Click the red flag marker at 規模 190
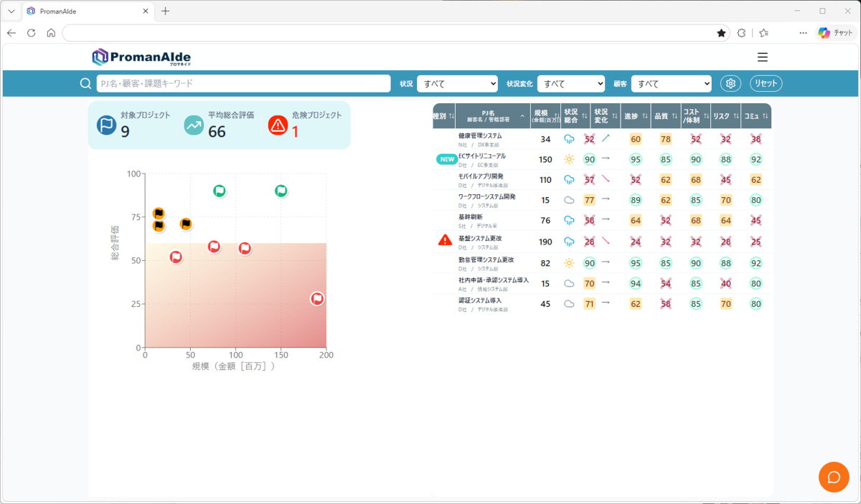 click(317, 299)
